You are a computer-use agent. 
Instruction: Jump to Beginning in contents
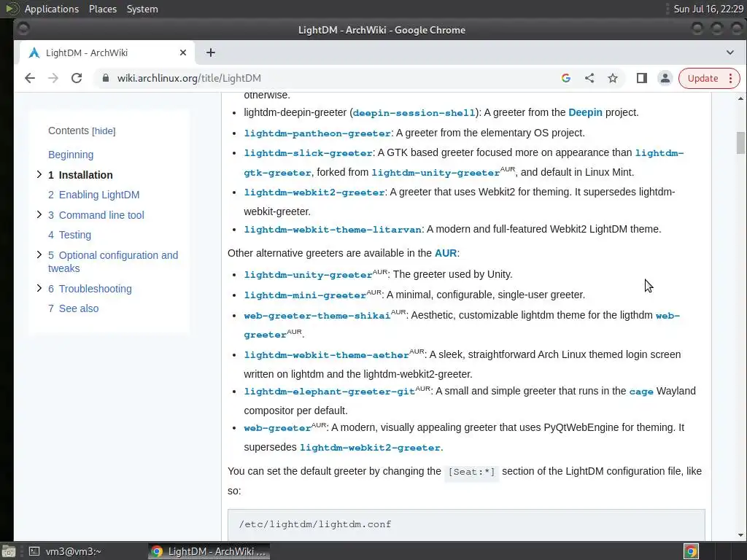tap(71, 155)
